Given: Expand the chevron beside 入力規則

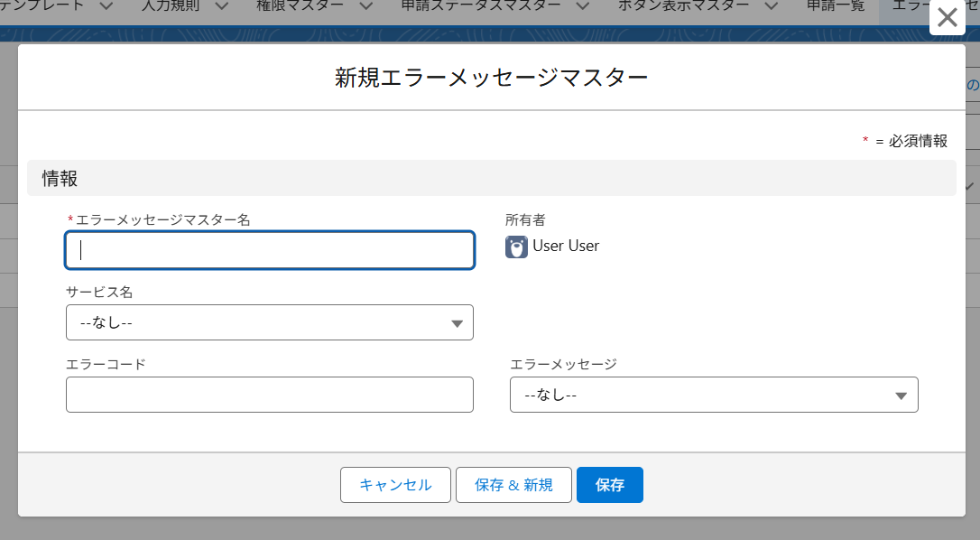Looking at the screenshot, I should pos(222,7).
